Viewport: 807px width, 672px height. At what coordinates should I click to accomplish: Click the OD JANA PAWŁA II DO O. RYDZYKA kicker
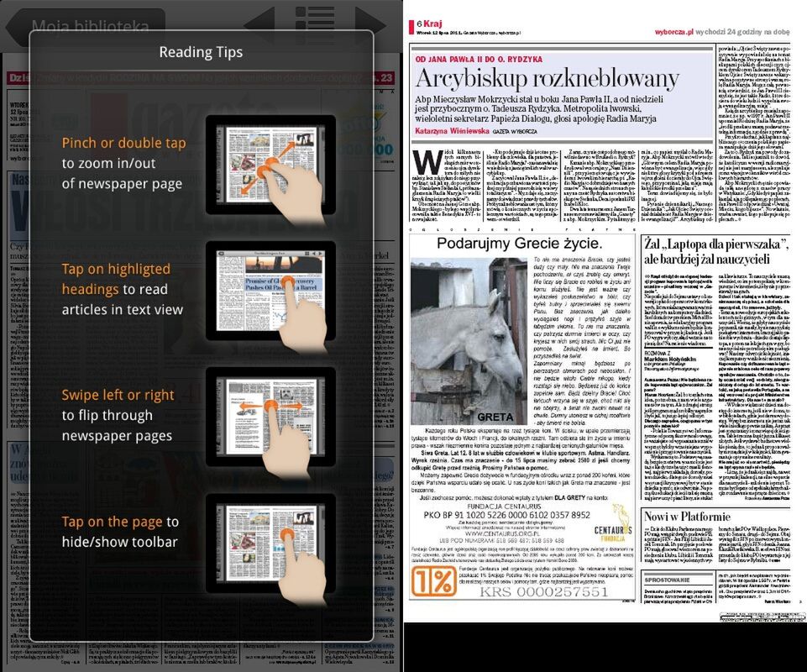[479, 59]
